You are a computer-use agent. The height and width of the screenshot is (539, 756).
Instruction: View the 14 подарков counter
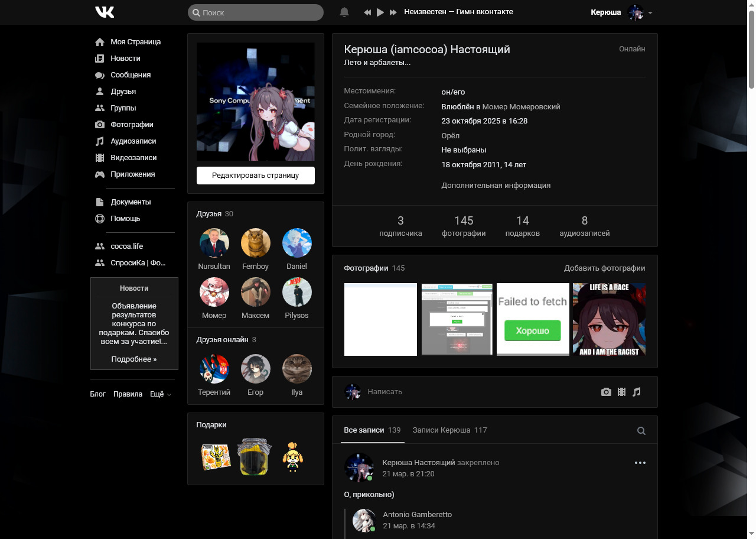(x=523, y=226)
